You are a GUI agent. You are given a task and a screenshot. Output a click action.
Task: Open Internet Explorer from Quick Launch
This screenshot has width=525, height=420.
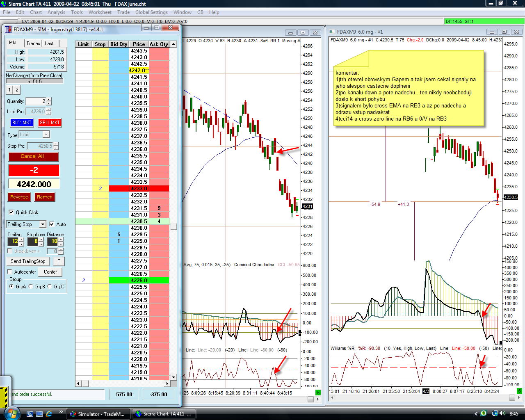click(x=49, y=413)
